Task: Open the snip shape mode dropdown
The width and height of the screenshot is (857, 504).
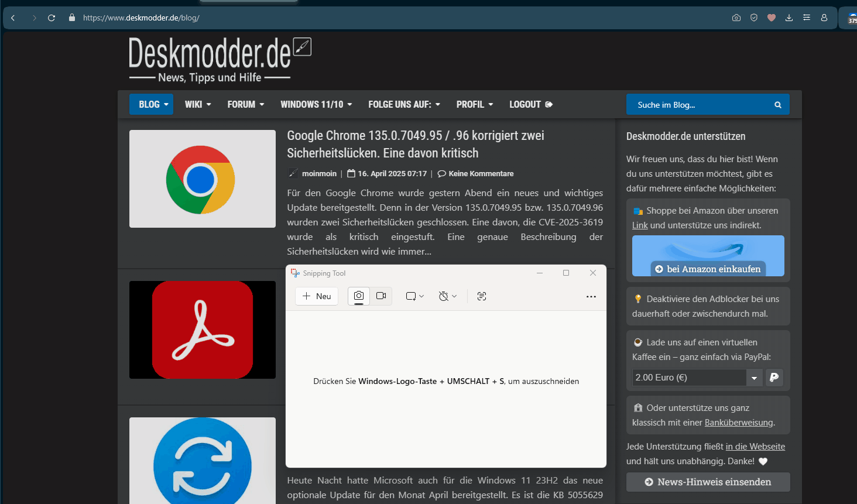Action: pyautogui.click(x=415, y=296)
